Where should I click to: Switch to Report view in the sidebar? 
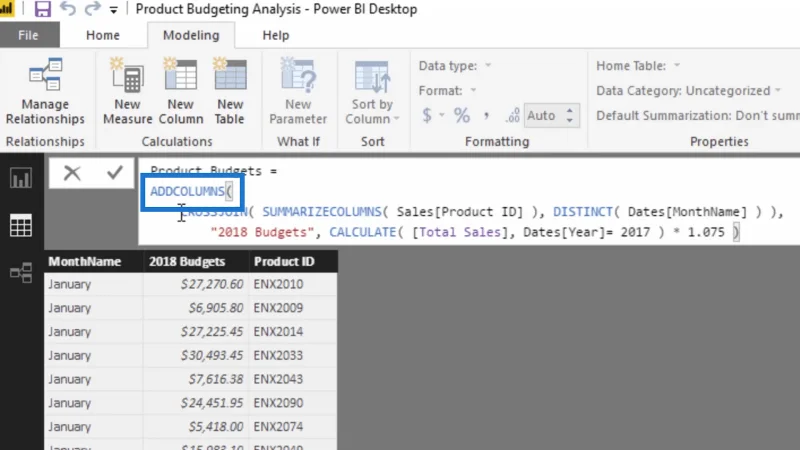click(x=21, y=178)
